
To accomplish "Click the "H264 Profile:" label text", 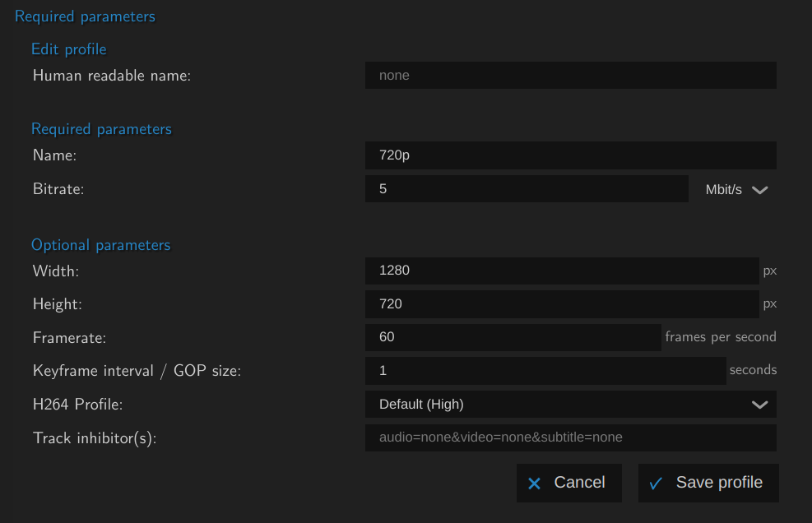I will click(77, 405).
